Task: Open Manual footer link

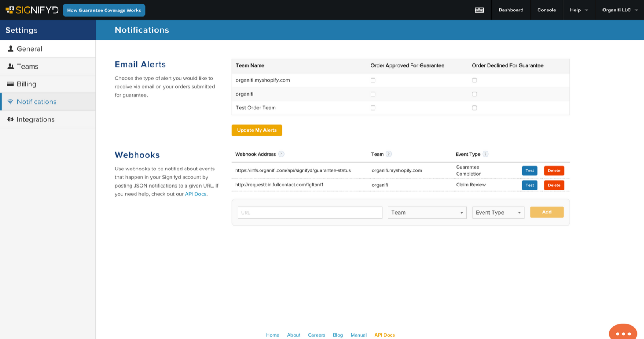Action: [x=359, y=335]
